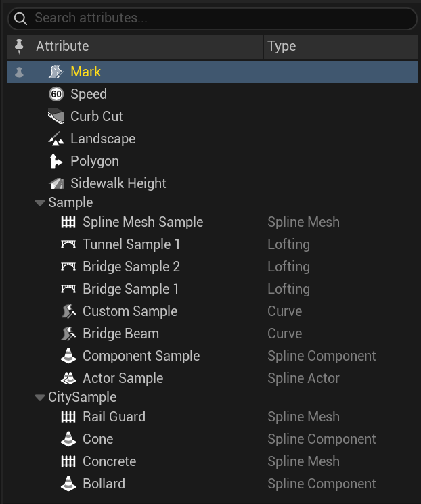Collapse the CitySample category

click(40, 398)
